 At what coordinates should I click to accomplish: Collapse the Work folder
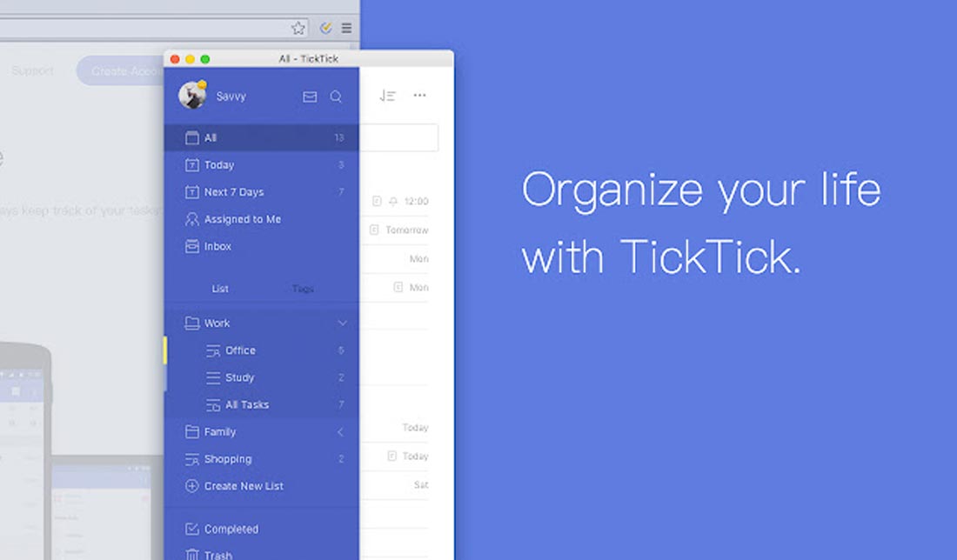pyautogui.click(x=343, y=322)
